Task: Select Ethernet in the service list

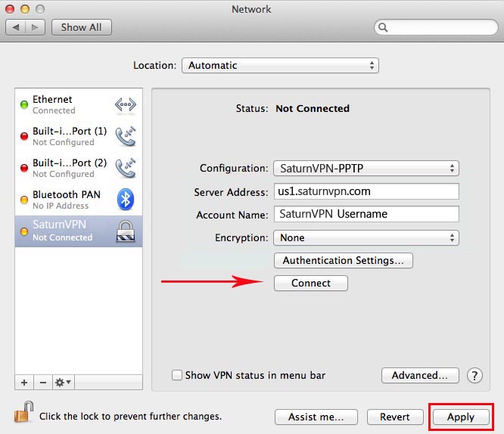Action: pos(79,105)
